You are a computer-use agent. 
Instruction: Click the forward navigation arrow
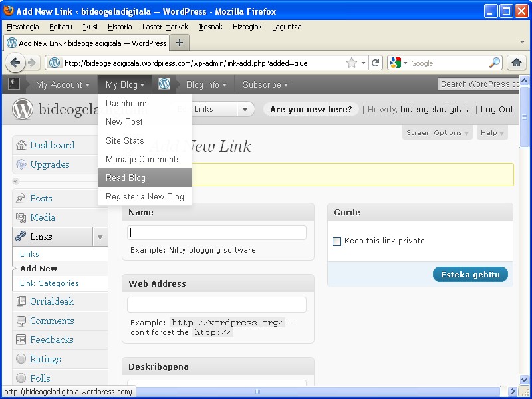pos(32,63)
